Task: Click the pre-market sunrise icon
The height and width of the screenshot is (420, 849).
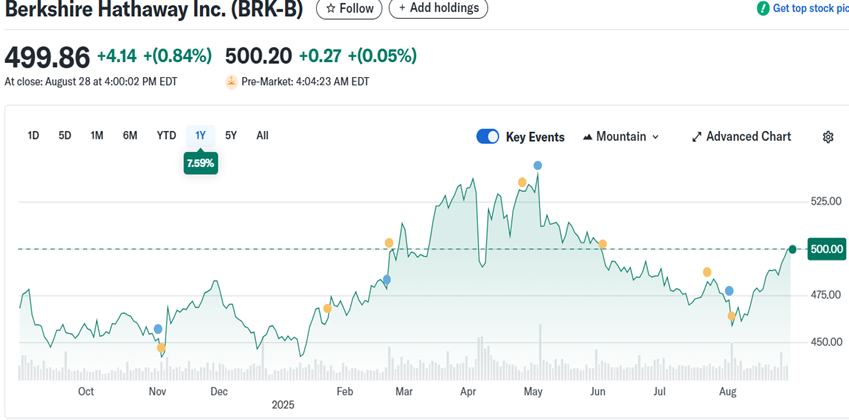Action: pos(231,82)
